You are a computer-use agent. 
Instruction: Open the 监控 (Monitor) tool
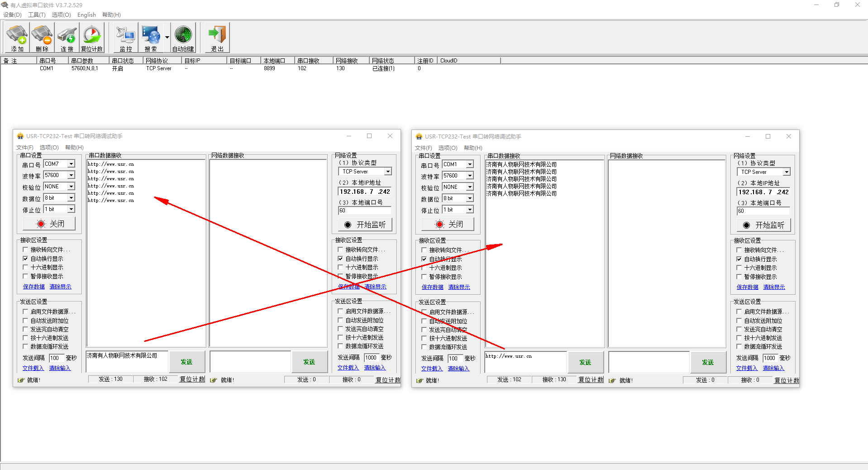pos(126,38)
